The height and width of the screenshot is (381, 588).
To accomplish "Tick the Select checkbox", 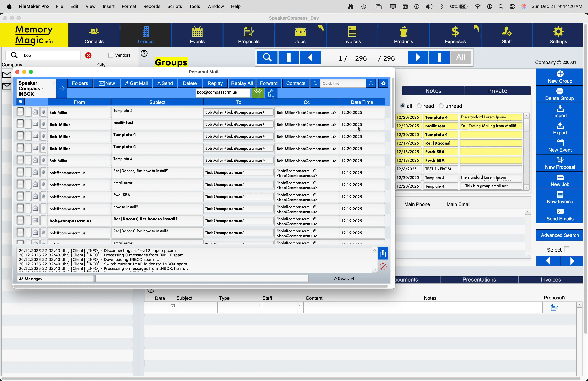I will (x=567, y=249).
